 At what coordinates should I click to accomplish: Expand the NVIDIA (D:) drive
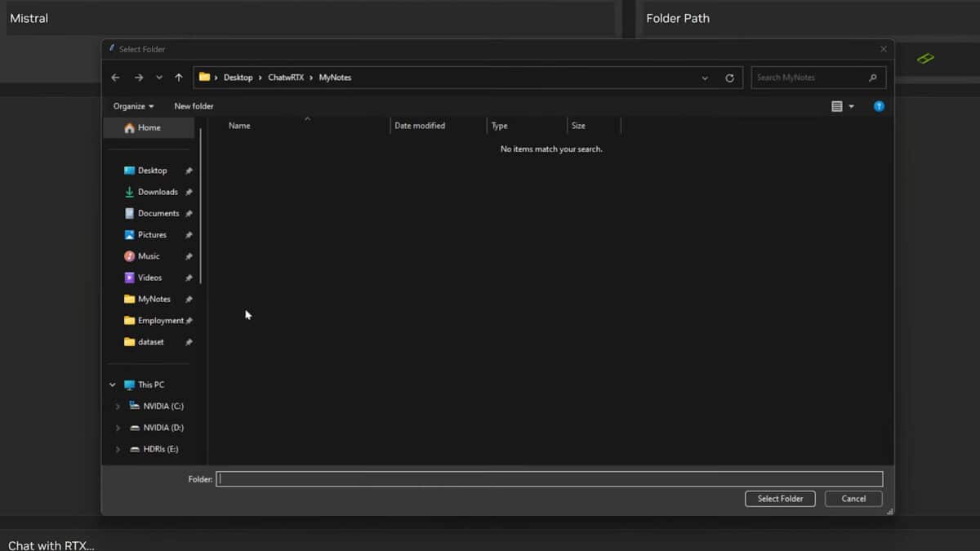click(118, 428)
